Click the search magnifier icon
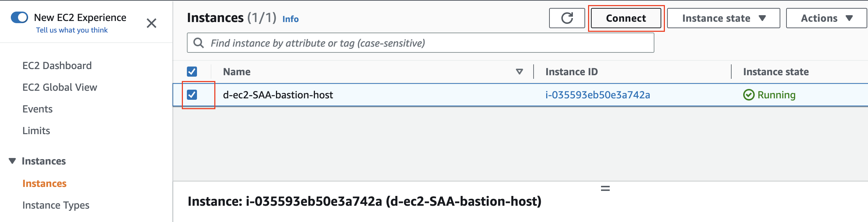 [198, 43]
